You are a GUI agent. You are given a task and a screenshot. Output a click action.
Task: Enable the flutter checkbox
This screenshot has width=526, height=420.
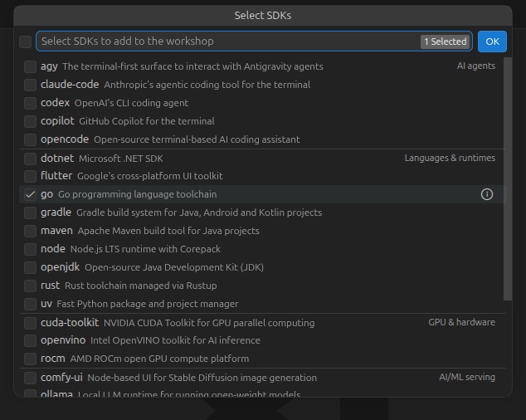tap(30, 176)
